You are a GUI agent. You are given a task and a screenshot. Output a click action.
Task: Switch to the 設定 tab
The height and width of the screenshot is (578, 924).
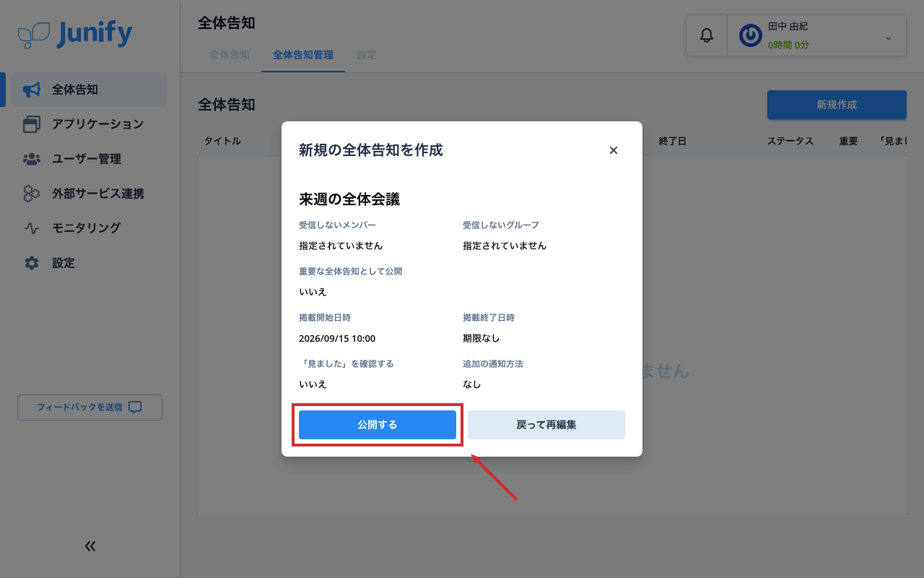click(x=367, y=55)
